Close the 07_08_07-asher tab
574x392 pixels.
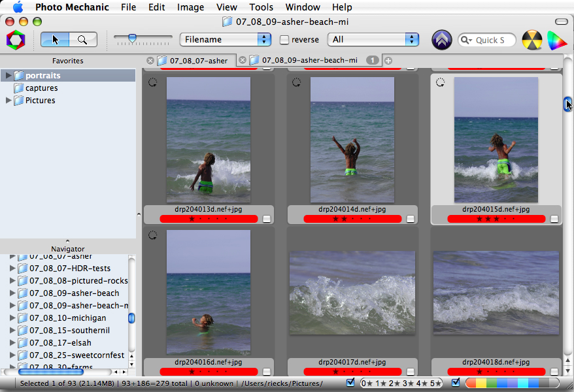(150, 61)
